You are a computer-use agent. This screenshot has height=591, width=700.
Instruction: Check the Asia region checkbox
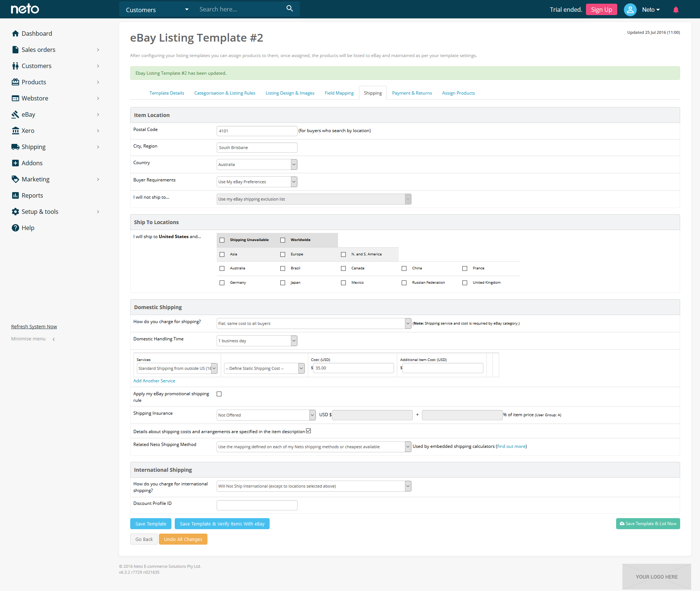(222, 255)
